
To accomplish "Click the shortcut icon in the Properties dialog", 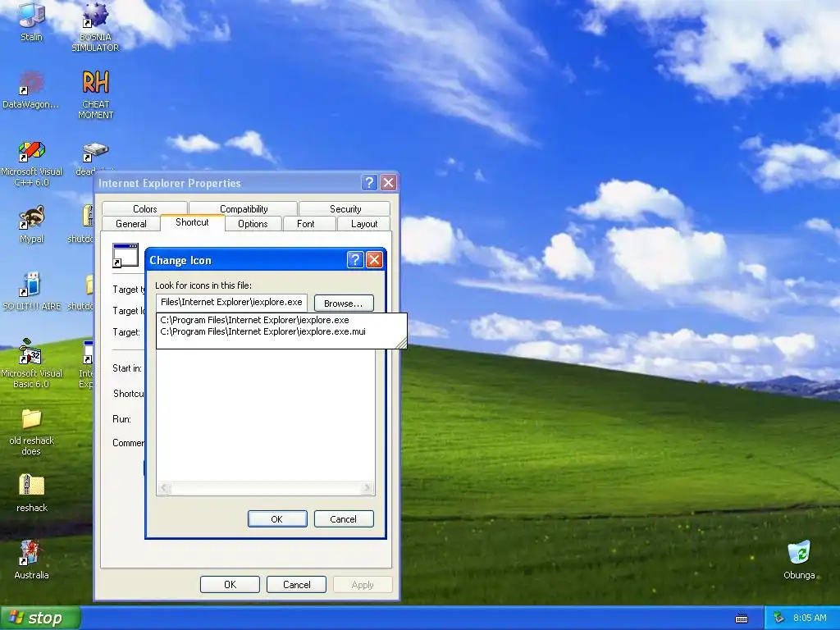I will pyautogui.click(x=126, y=256).
